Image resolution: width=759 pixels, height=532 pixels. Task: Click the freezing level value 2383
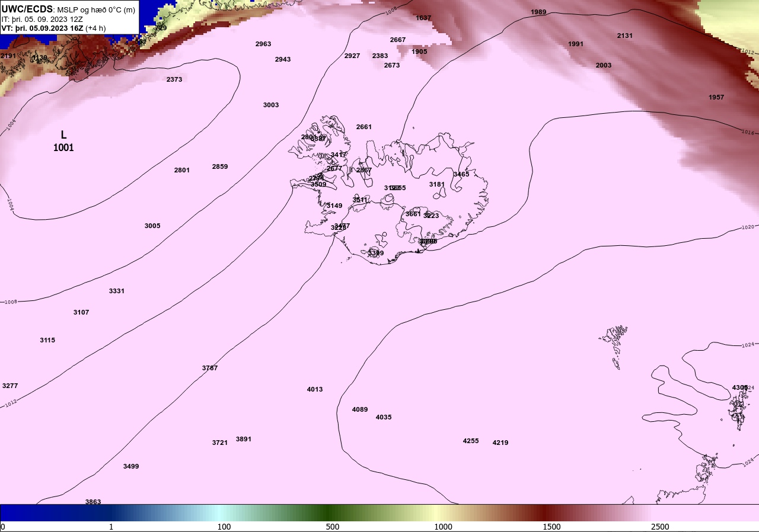tap(380, 56)
